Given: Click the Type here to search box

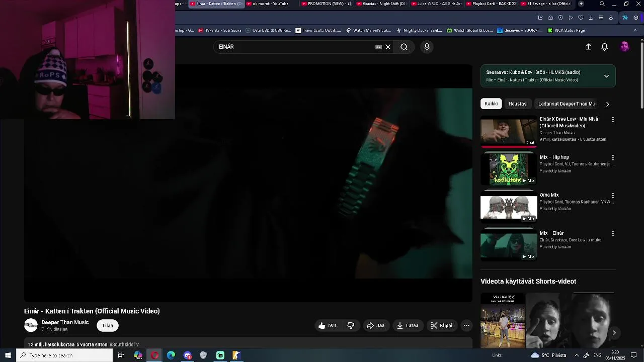Looking at the screenshot, I should point(65,355).
